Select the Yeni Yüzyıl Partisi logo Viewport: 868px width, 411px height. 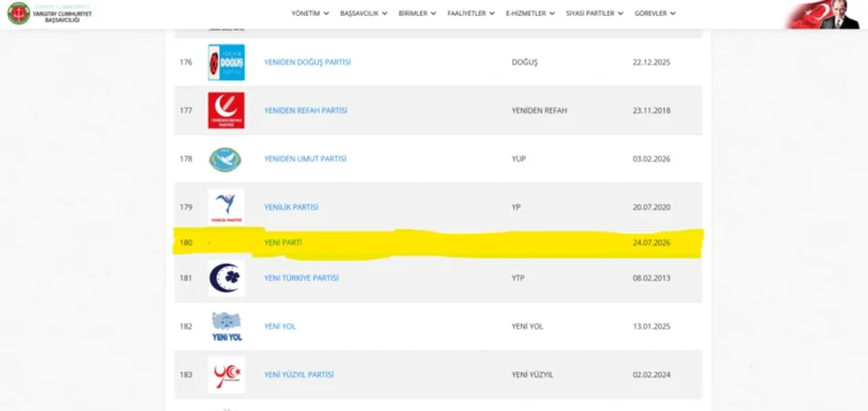pyautogui.click(x=226, y=375)
